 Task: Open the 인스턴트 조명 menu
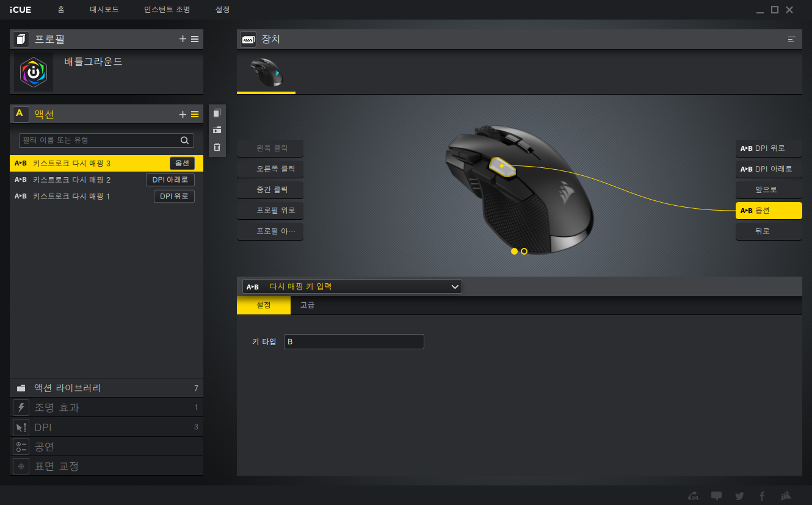point(167,10)
